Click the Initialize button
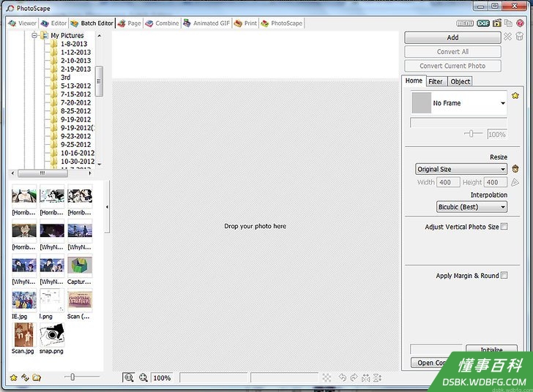The width and height of the screenshot is (533, 392). click(491, 350)
